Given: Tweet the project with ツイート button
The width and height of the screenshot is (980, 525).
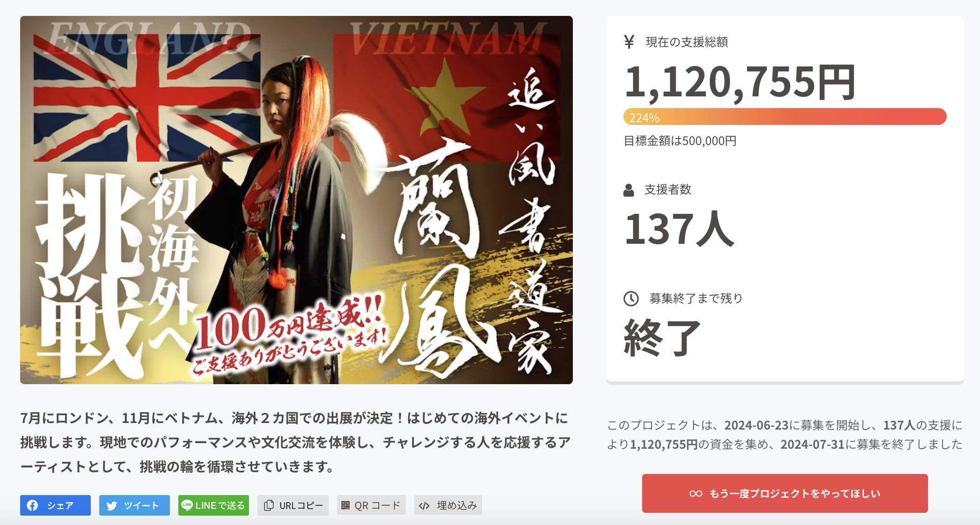Looking at the screenshot, I should click(x=134, y=505).
